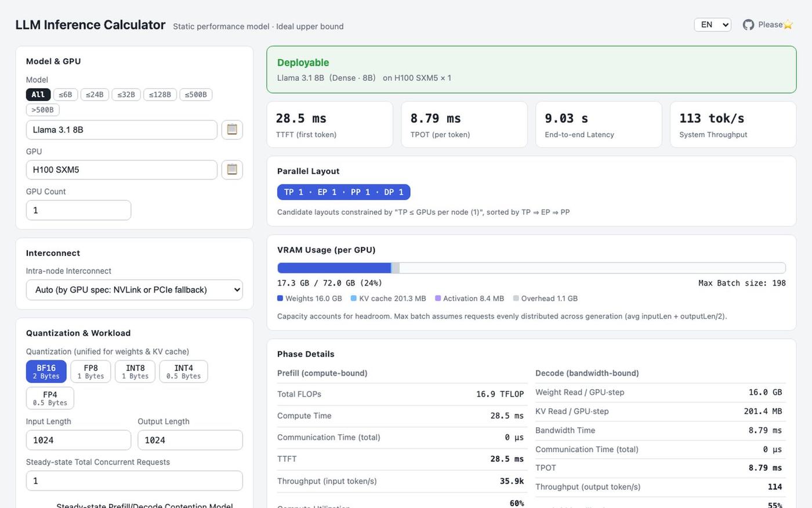Screen dimensions: 812x508
Task: Expand Intra-node Interconnect dropdown
Action: click(x=135, y=290)
